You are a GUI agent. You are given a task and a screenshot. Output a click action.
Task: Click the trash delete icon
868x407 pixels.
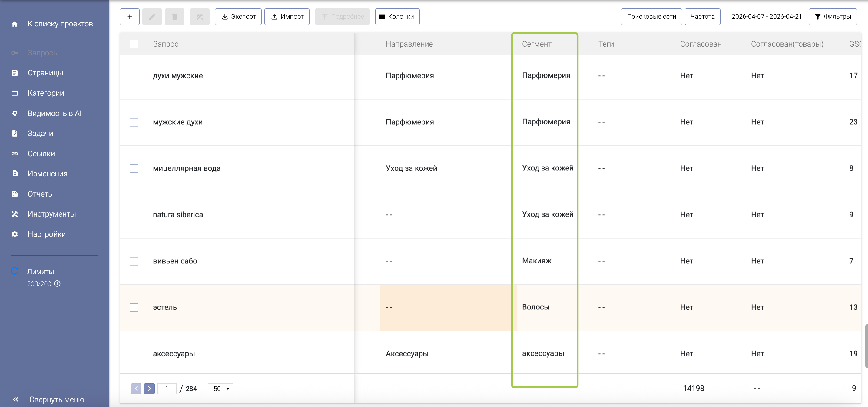click(174, 17)
